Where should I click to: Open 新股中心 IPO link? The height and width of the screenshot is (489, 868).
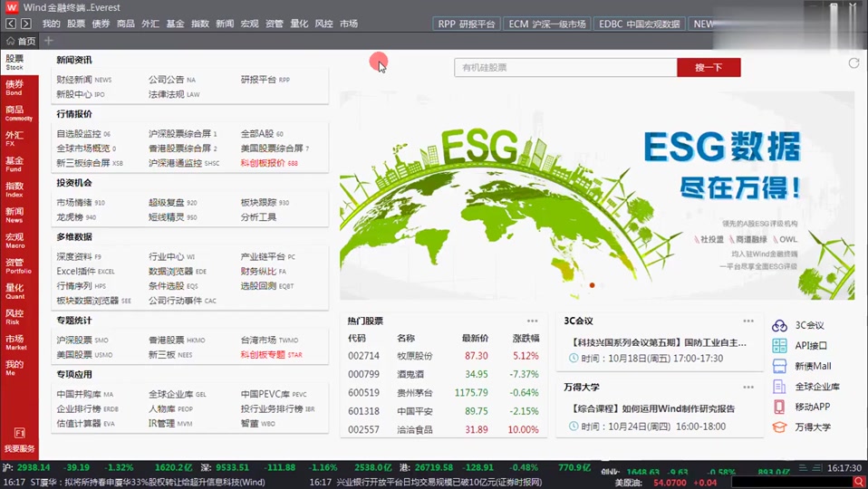(81, 94)
